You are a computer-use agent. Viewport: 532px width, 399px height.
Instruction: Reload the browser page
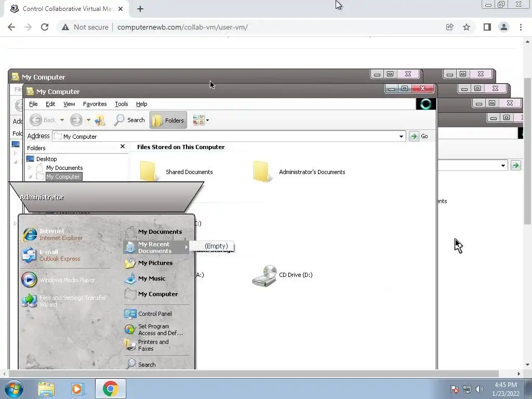pyautogui.click(x=45, y=27)
